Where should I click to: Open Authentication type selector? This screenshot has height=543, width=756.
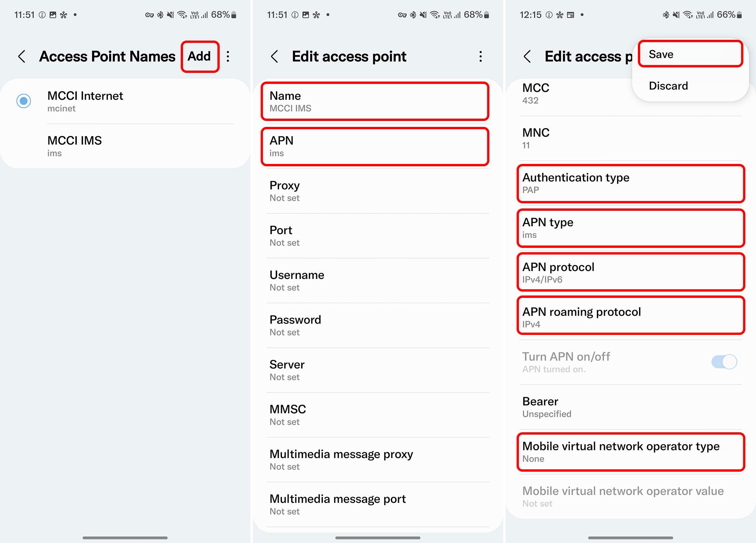tap(630, 184)
